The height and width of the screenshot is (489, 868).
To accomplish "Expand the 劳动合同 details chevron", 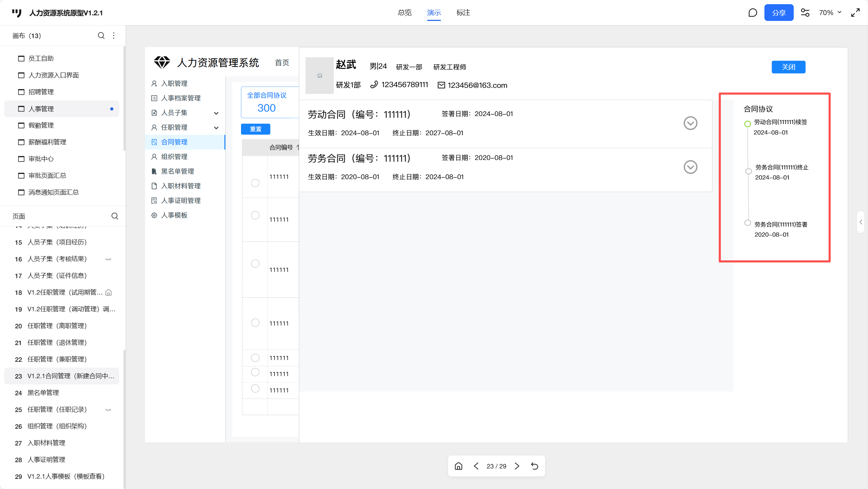I will click(x=690, y=123).
